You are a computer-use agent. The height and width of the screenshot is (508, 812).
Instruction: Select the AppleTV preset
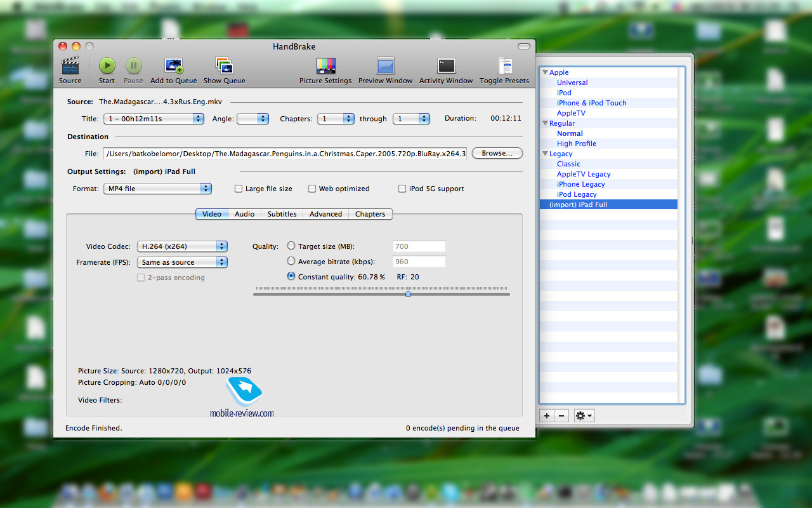coord(571,113)
